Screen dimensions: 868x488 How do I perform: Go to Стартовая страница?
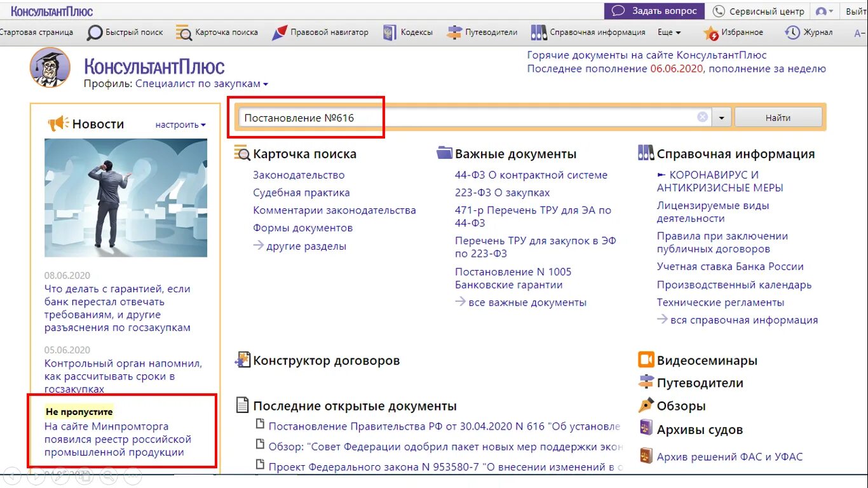36,32
